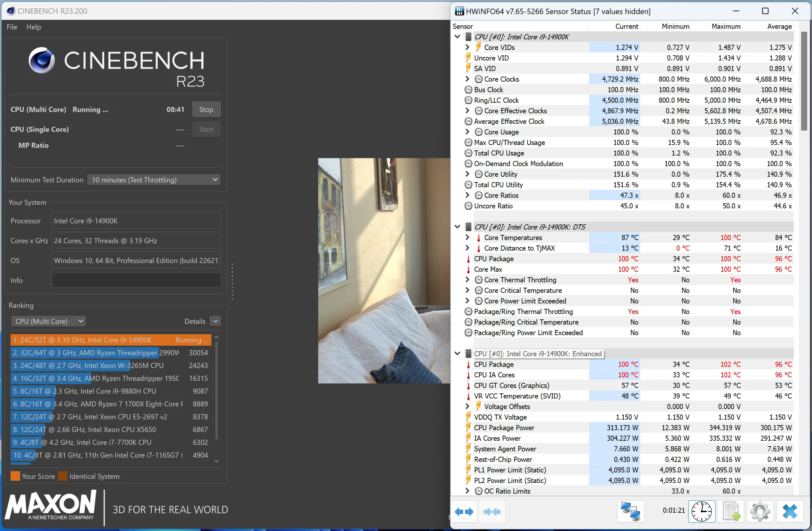
Task: Toggle the ranking Details arrow button
Action: 215,321
